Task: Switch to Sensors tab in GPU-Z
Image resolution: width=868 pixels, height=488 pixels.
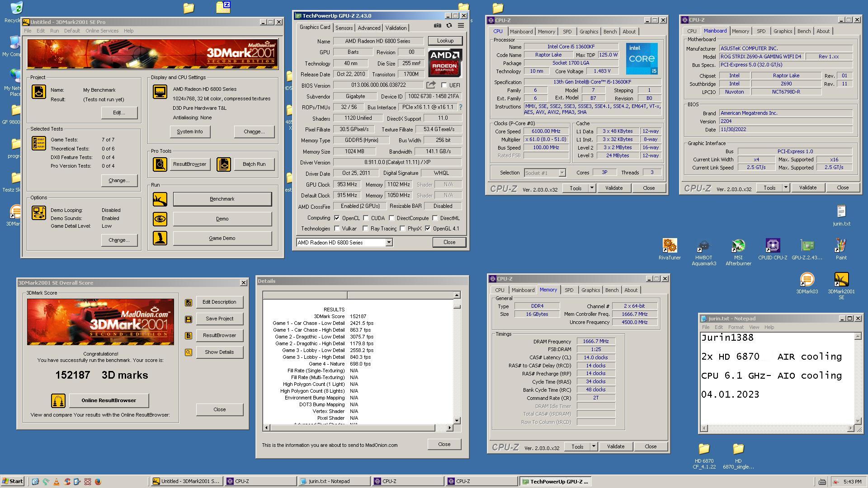Action: (x=344, y=28)
